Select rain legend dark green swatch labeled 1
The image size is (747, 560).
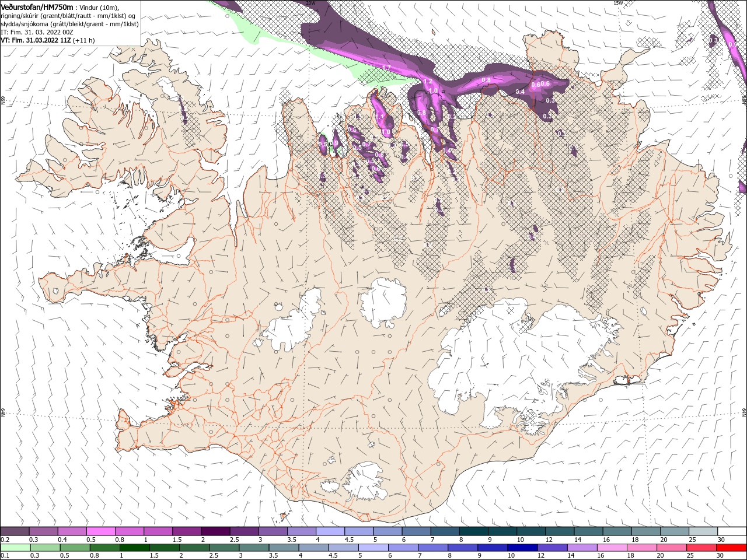click(135, 548)
